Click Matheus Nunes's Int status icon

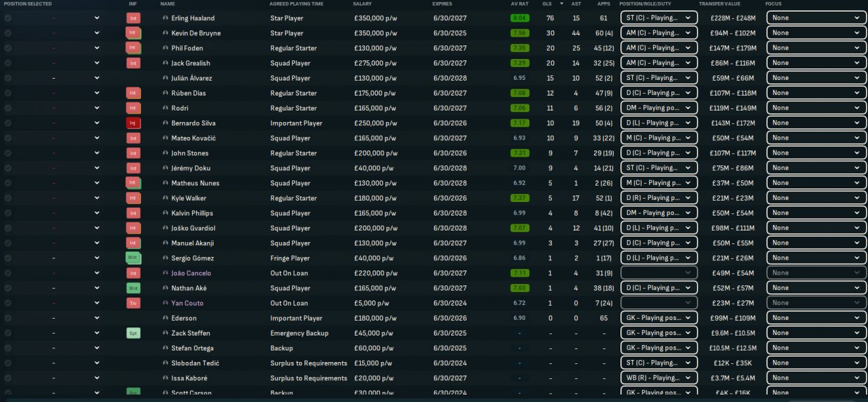tap(134, 183)
